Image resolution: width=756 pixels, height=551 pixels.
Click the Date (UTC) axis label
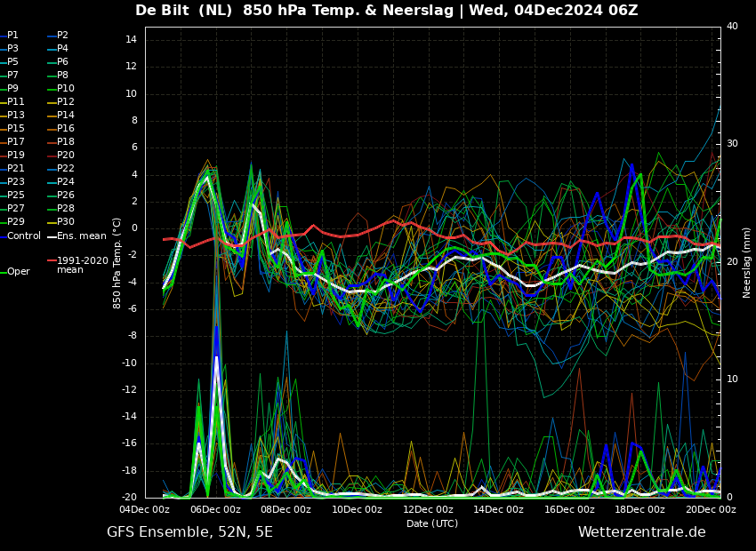click(432, 524)
